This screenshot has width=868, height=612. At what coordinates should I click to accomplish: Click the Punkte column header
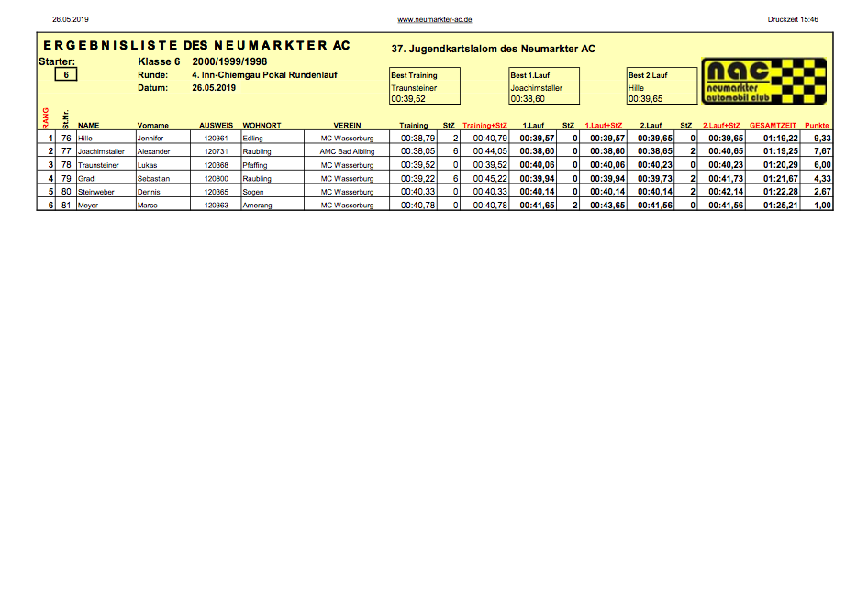tap(817, 126)
